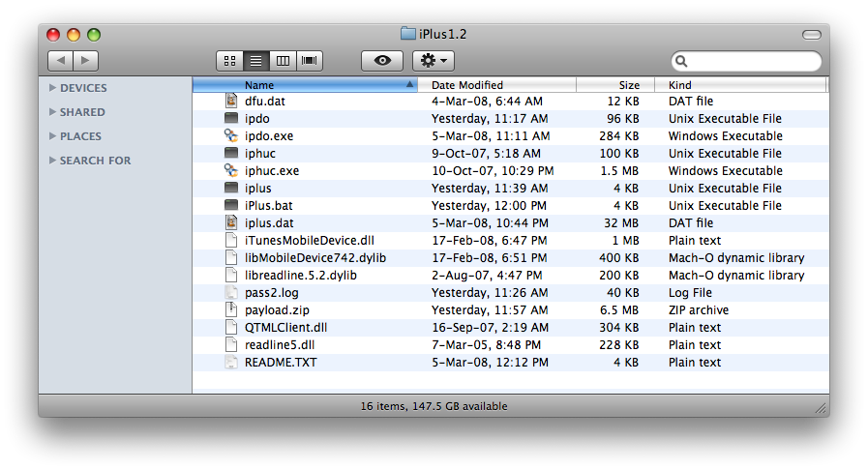Click the Quick Look eye button

tap(382, 61)
